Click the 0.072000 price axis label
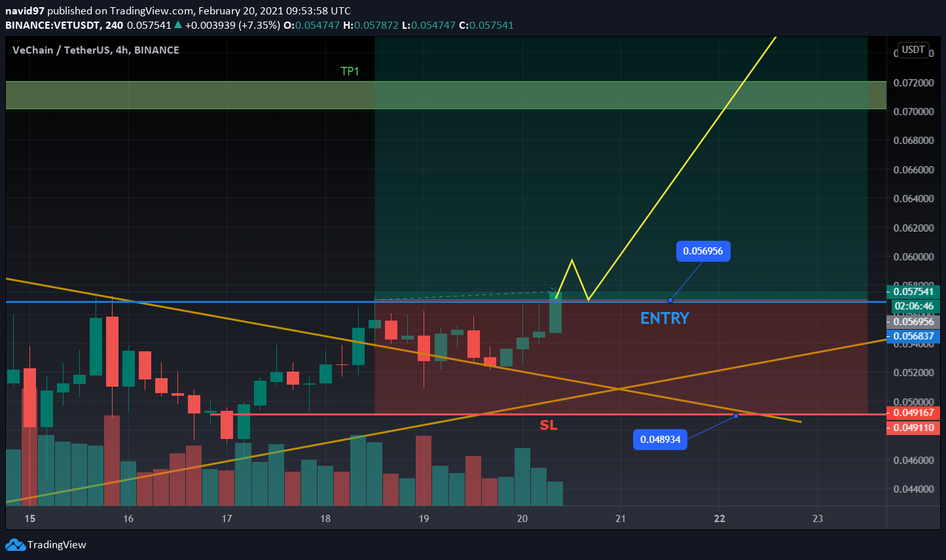Viewport: 946px width, 560px height. point(914,83)
